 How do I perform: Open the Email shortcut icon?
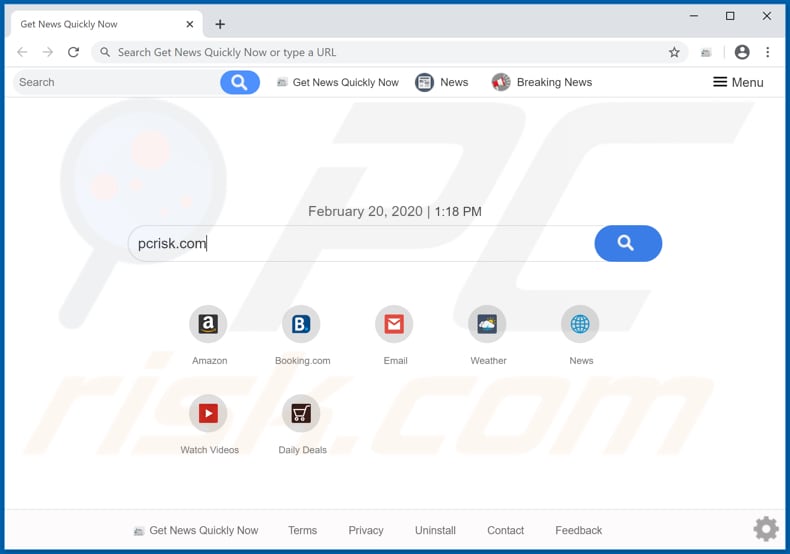(x=394, y=324)
